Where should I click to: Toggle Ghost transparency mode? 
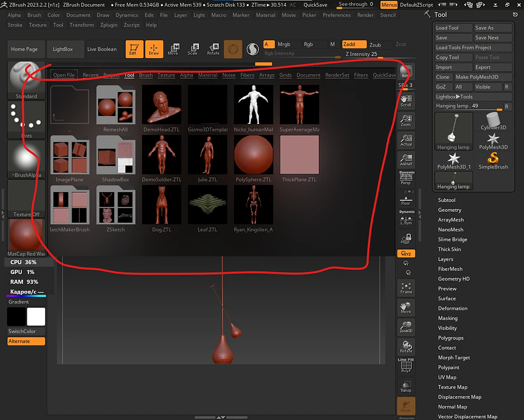[406, 406]
